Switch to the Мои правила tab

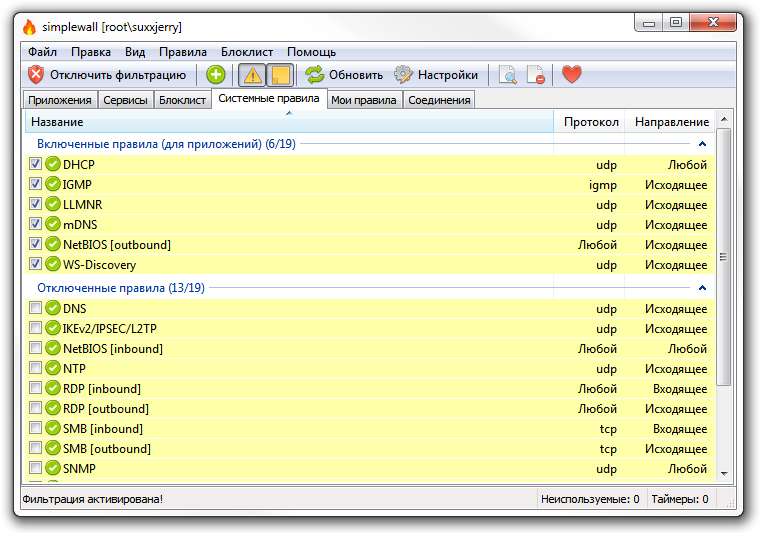click(x=364, y=100)
